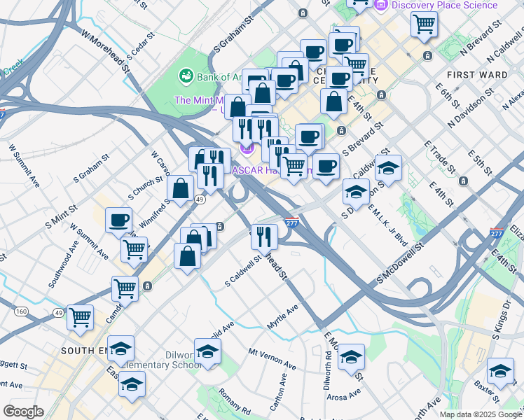Select the S McDowell St road label
The height and width of the screenshot is (420, 524).
400,263
